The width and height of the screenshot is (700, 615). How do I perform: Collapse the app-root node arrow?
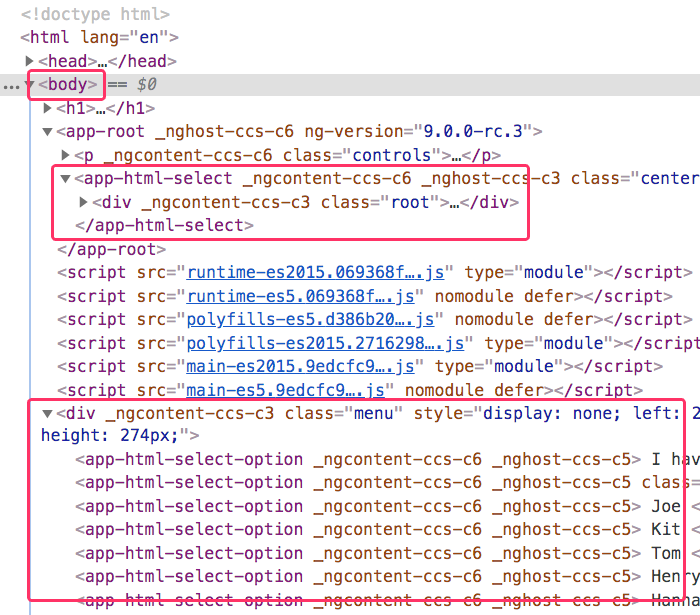point(47,132)
